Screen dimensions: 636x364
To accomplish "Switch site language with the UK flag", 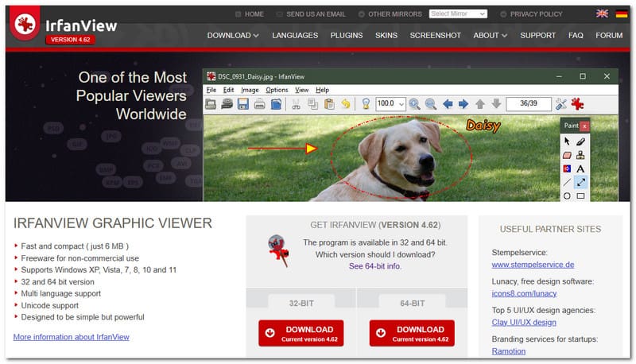I will click(603, 14).
